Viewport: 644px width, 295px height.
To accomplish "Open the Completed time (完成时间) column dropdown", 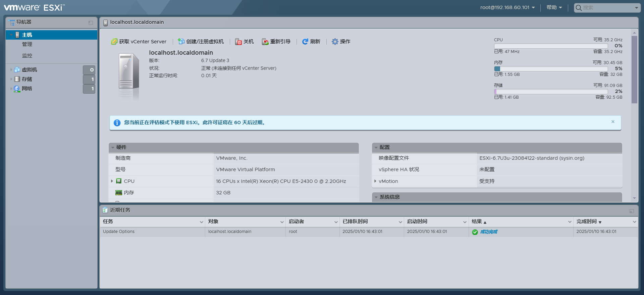I will 634,222.
